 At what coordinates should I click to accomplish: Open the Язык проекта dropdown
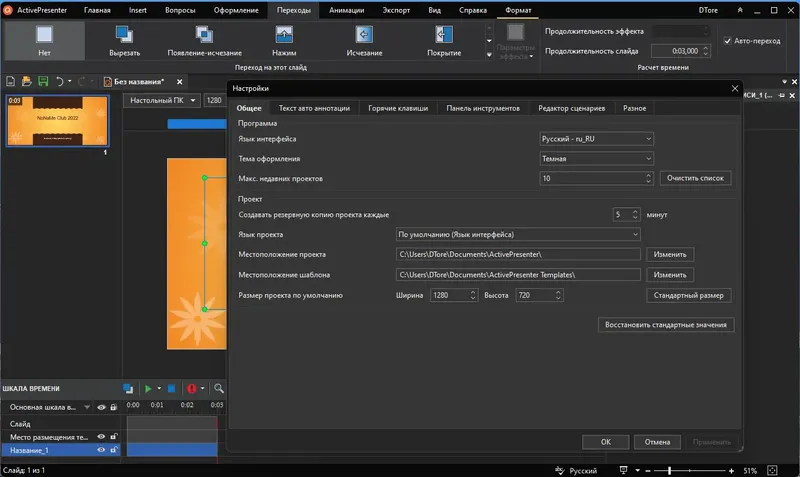pyautogui.click(x=517, y=234)
